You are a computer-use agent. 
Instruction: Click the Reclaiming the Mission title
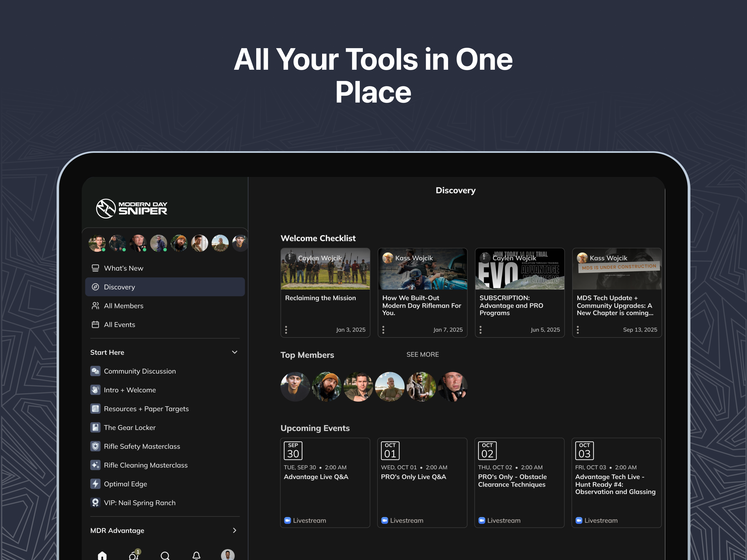pos(320,298)
